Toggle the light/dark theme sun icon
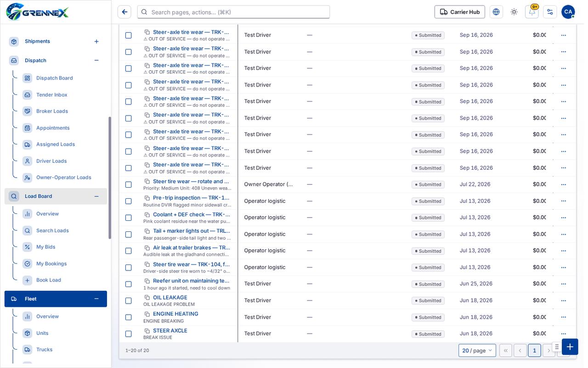Viewport: 588px width, 368px height. 514,12
